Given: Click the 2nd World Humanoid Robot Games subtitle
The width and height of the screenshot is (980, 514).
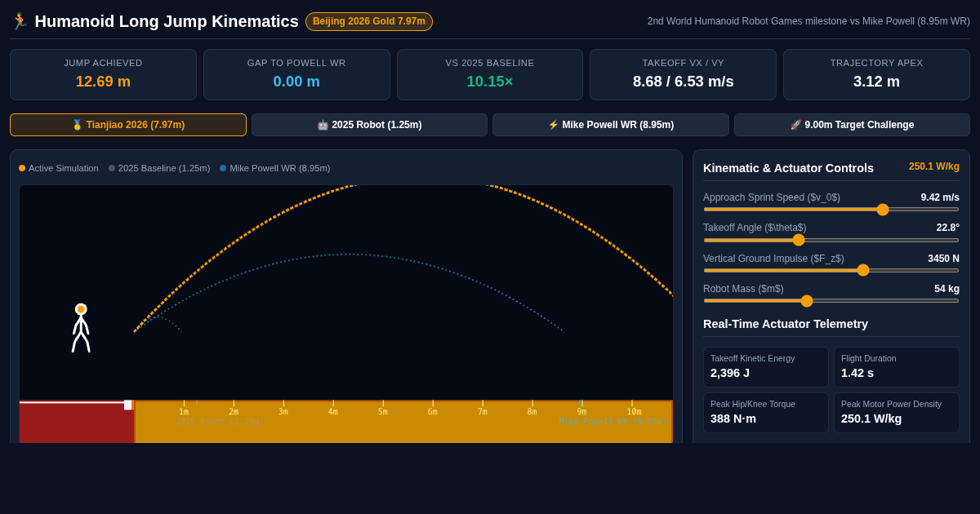Looking at the screenshot, I should (808, 21).
